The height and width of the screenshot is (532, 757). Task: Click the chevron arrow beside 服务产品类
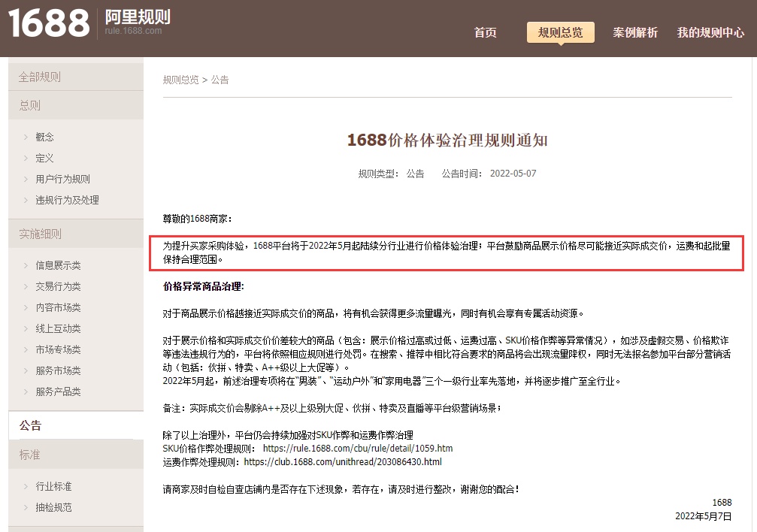tap(26, 391)
